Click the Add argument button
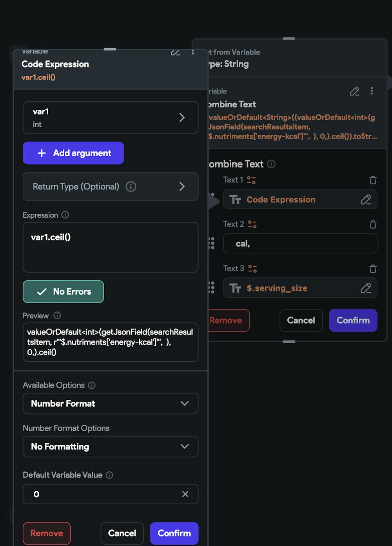 point(73,153)
